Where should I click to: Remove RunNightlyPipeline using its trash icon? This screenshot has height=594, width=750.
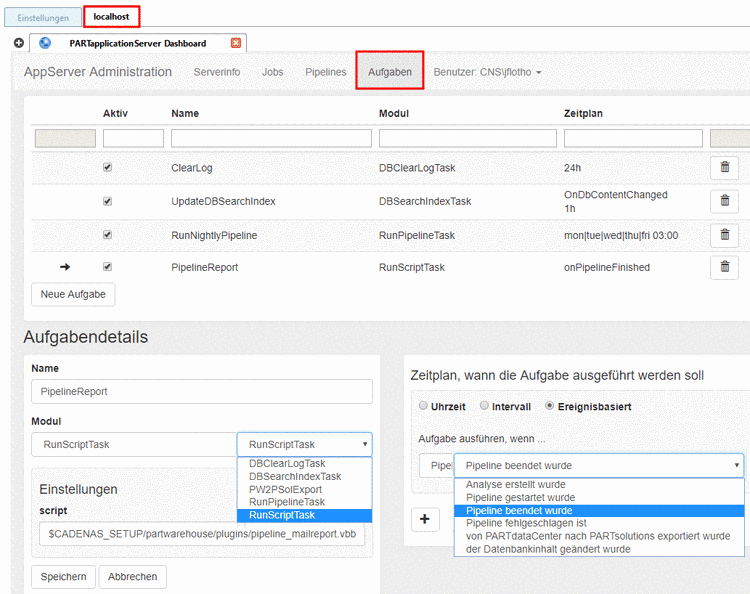724,235
